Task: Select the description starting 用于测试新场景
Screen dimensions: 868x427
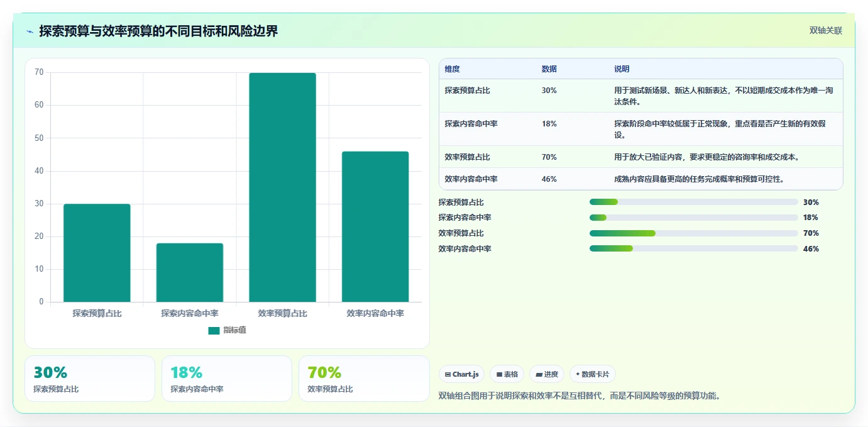Action: tap(723, 96)
